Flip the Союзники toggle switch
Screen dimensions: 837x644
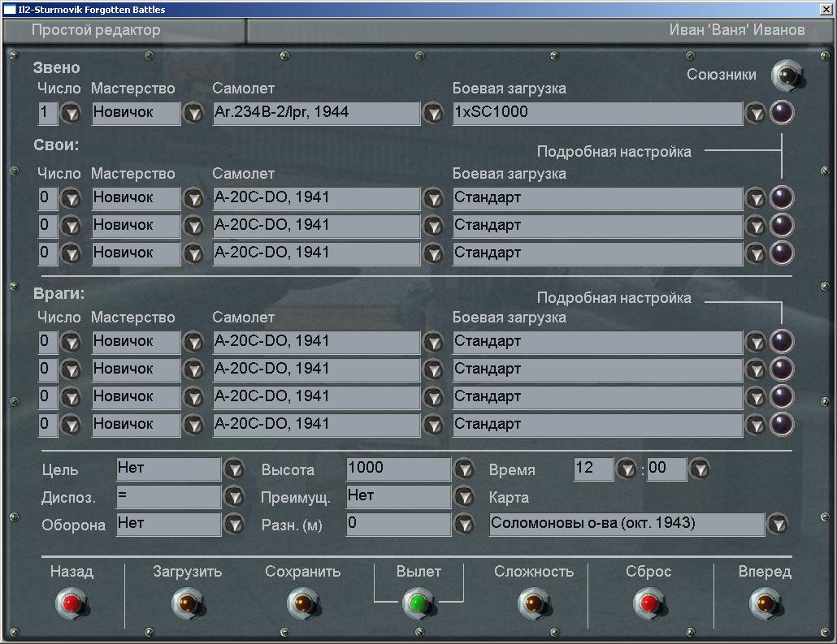(787, 76)
